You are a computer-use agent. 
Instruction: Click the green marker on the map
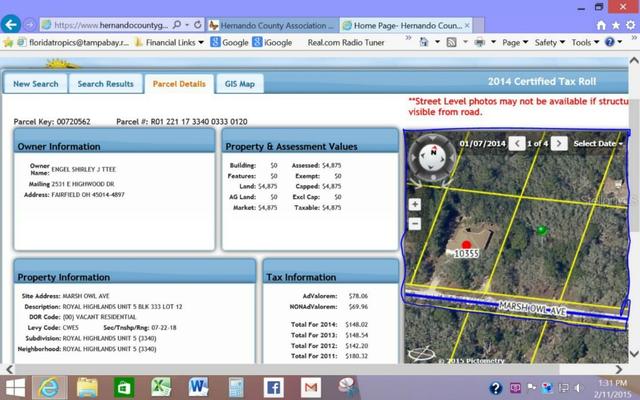[x=541, y=230]
